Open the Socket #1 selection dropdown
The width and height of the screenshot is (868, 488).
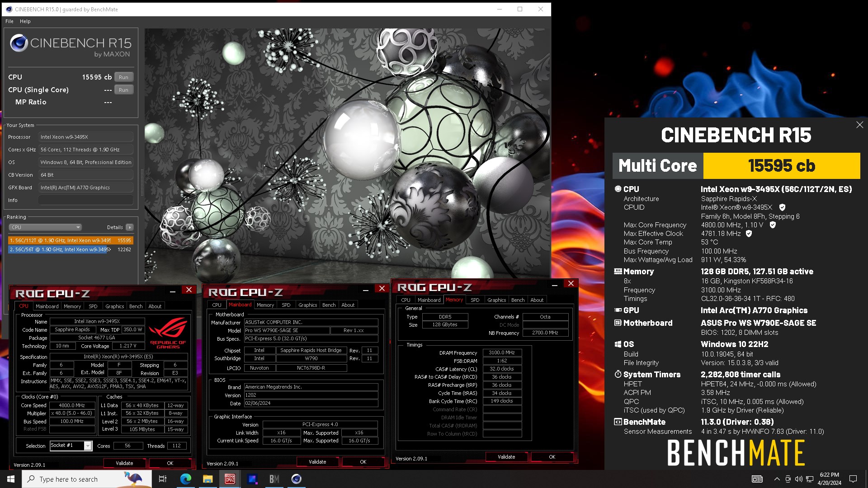pos(71,446)
